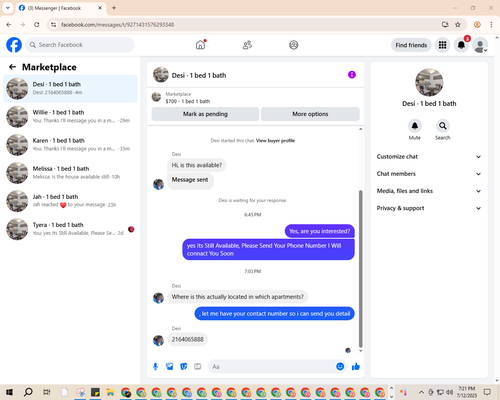Open Windows taskbar search

[x=28, y=392]
